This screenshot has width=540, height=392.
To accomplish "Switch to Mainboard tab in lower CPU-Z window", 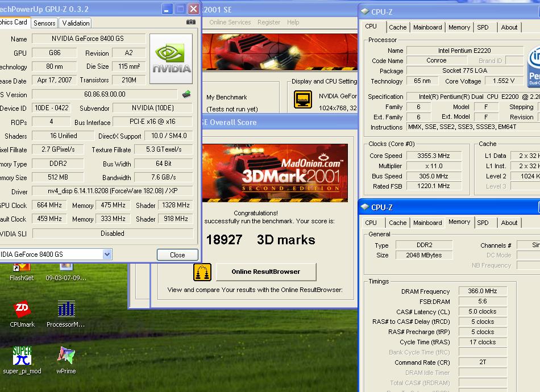I will click(x=427, y=223).
